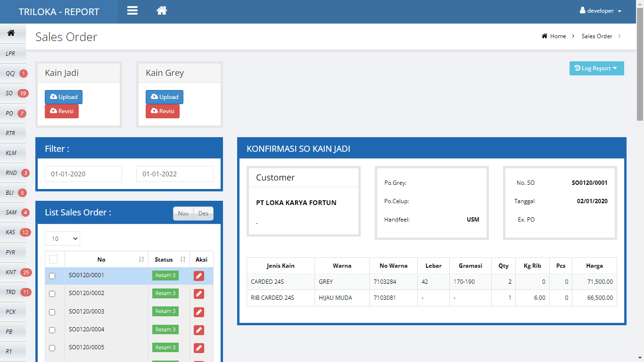The height and width of the screenshot is (362, 644).
Task: Click the edit pencil for SO0120/0003
Action: click(x=199, y=312)
